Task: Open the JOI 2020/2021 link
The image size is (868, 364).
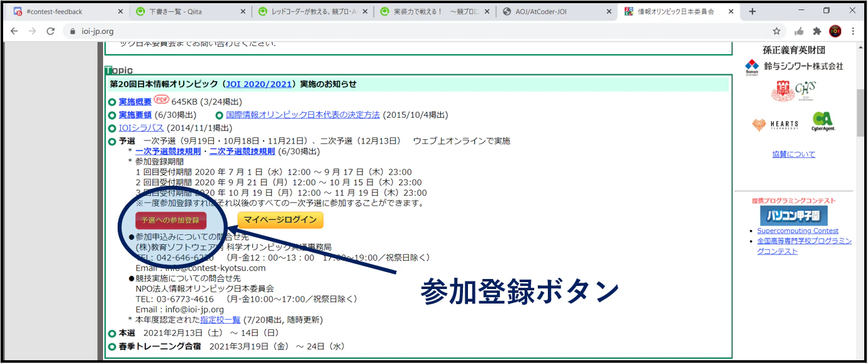Action: (259, 84)
